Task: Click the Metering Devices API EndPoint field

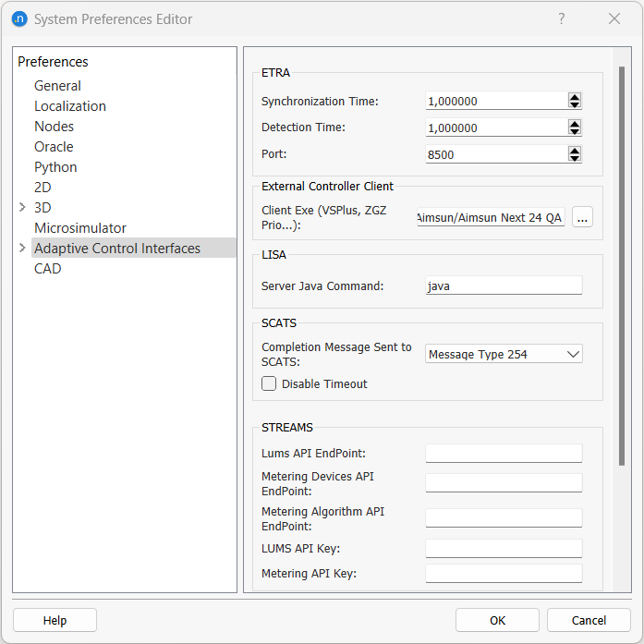Action: tap(504, 483)
